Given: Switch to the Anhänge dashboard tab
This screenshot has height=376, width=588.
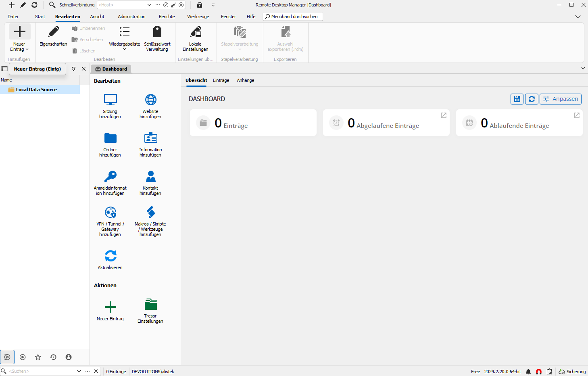Looking at the screenshot, I should tap(246, 80).
